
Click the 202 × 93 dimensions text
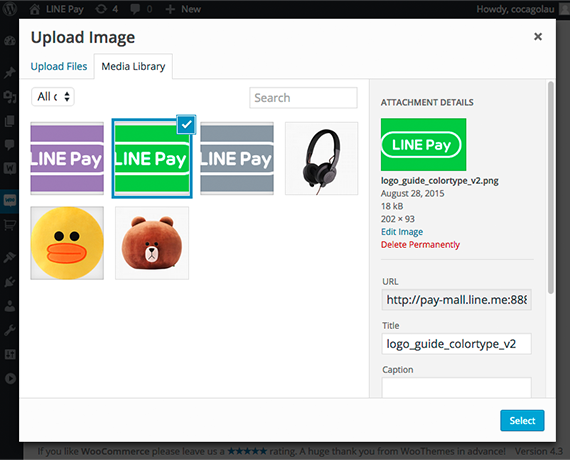click(x=398, y=219)
